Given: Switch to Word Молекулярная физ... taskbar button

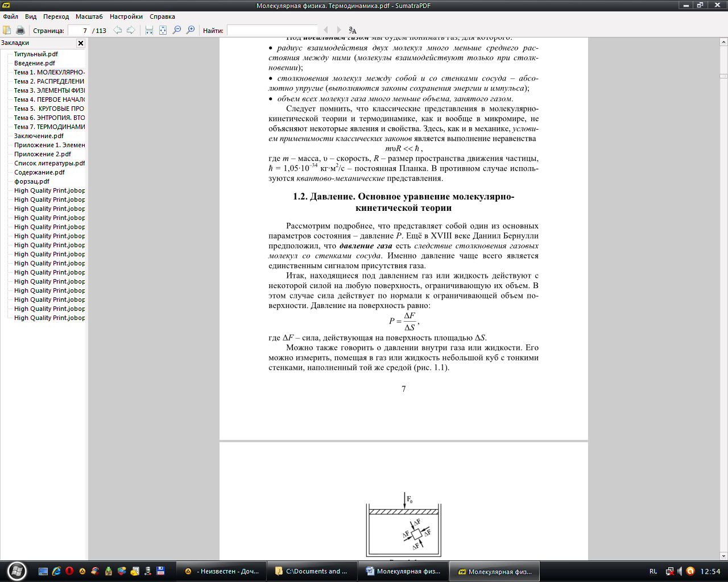Looking at the screenshot, I should pos(403,571).
